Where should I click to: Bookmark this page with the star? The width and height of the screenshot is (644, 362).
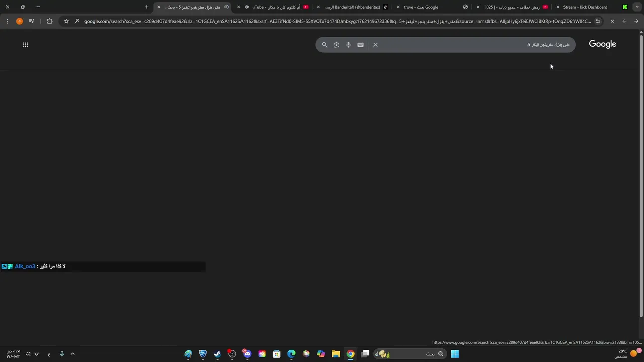pos(66,21)
